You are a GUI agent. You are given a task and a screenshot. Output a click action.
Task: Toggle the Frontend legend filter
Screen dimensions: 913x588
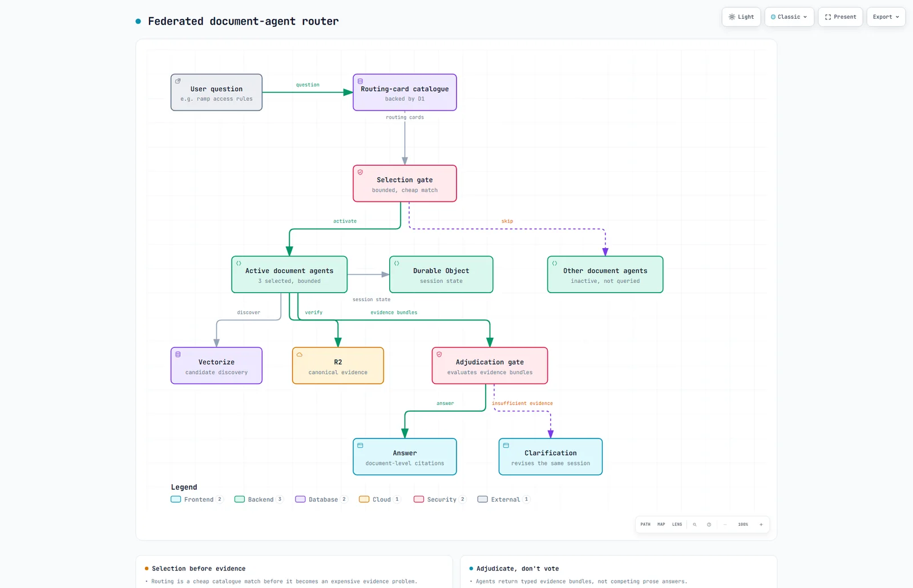click(x=196, y=500)
